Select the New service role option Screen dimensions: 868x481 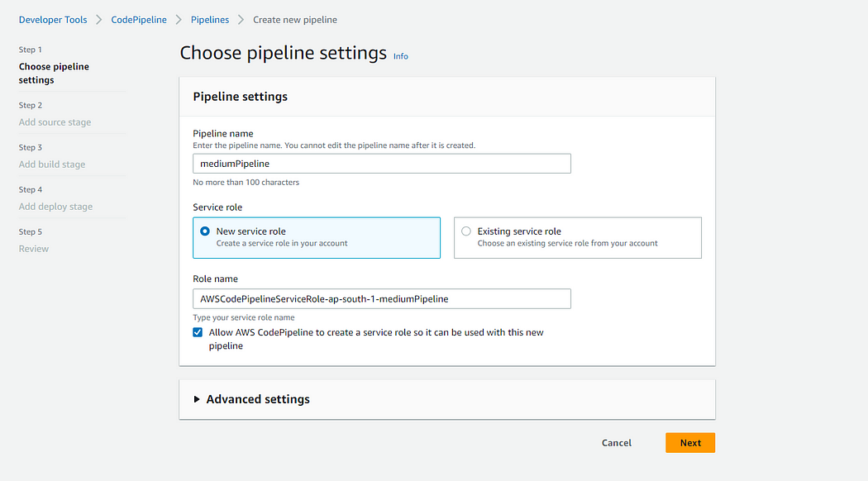click(316, 237)
